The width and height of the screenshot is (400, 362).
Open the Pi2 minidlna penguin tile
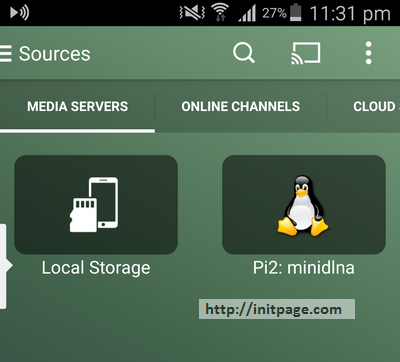click(304, 205)
